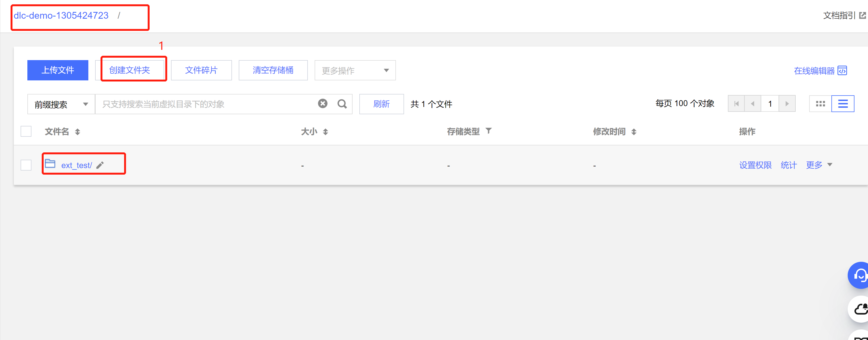Click the 创建文件夹 create folder button
868x340 pixels.
[130, 70]
